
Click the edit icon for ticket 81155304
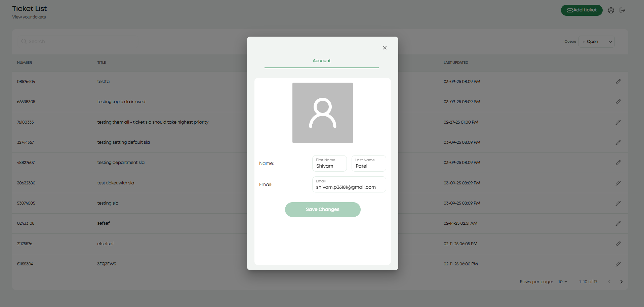tap(618, 264)
